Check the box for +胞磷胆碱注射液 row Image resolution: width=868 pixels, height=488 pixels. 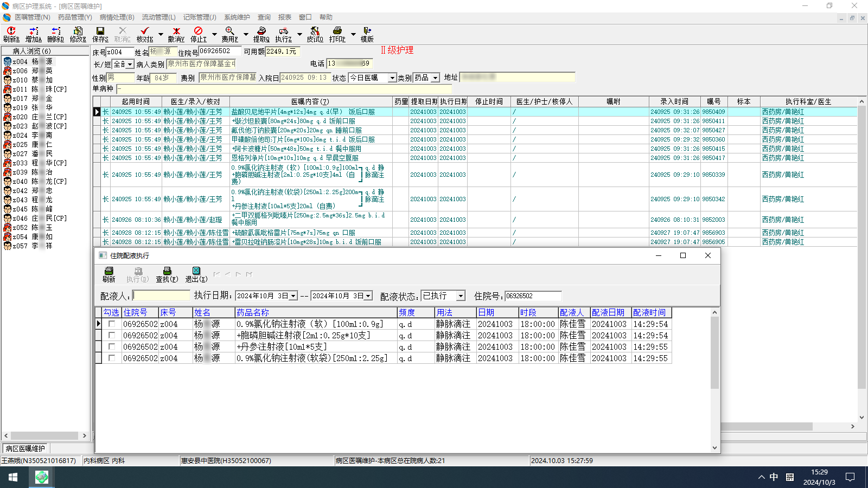coord(112,335)
